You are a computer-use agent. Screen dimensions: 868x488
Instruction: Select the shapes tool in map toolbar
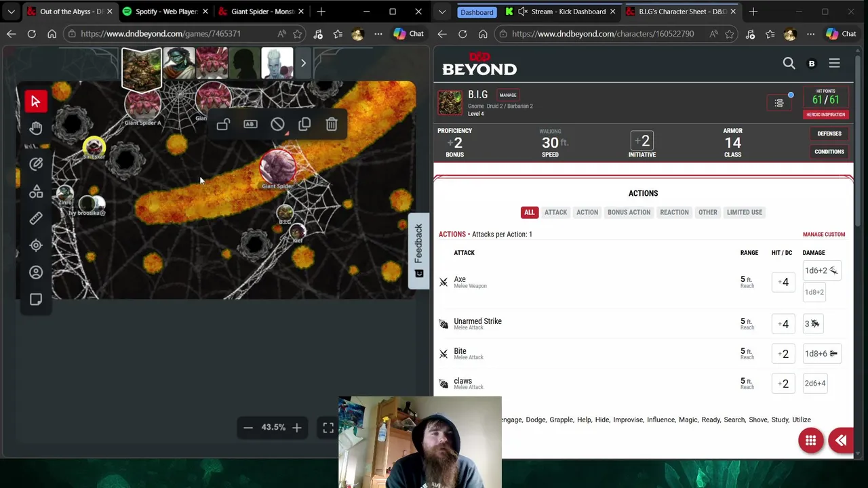36,192
